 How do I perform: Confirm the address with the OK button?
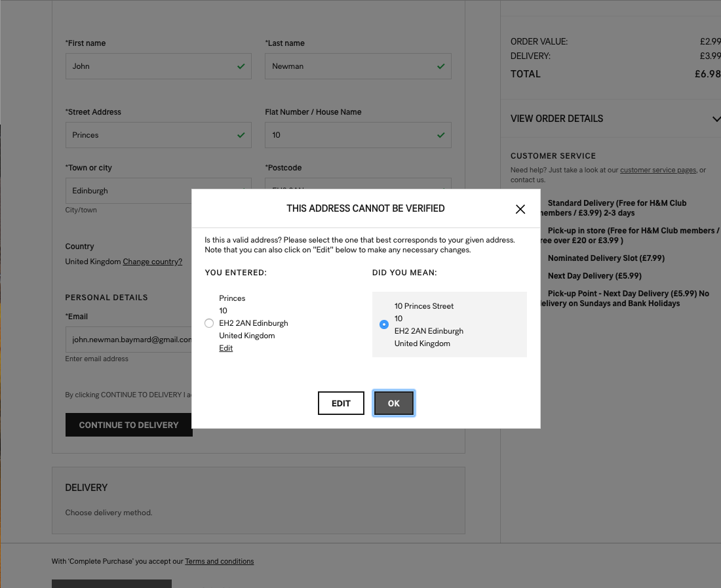(x=393, y=403)
